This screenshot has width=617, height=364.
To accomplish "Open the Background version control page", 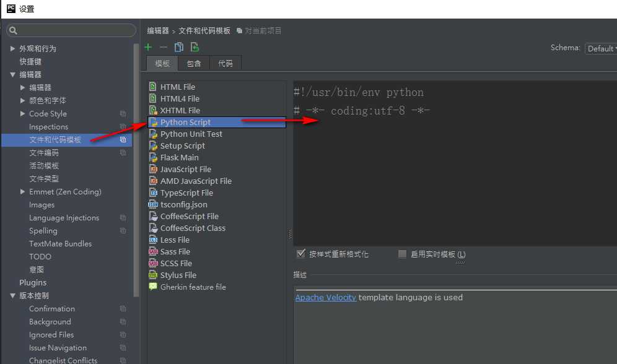I will (50, 321).
